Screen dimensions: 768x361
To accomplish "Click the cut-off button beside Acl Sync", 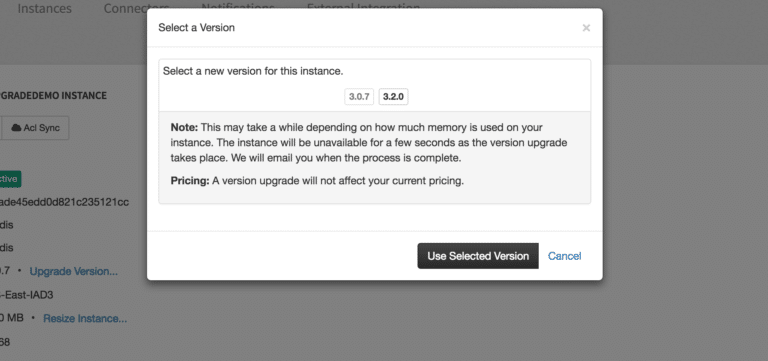I will click(x=0, y=128).
